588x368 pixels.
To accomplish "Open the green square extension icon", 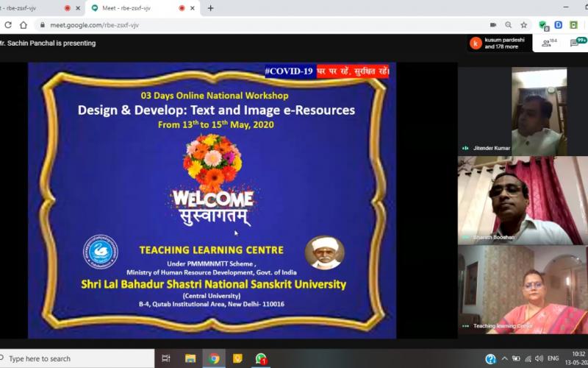I will pos(574,25).
